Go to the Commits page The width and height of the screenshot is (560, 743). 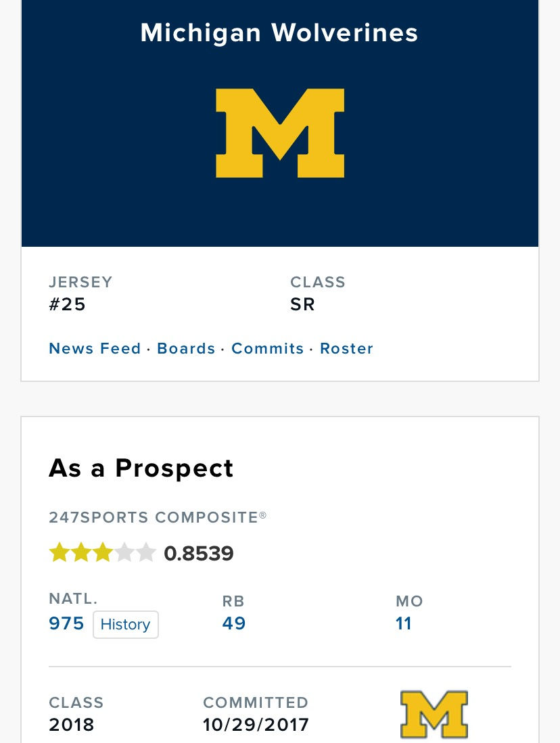(x=267, y=348)
